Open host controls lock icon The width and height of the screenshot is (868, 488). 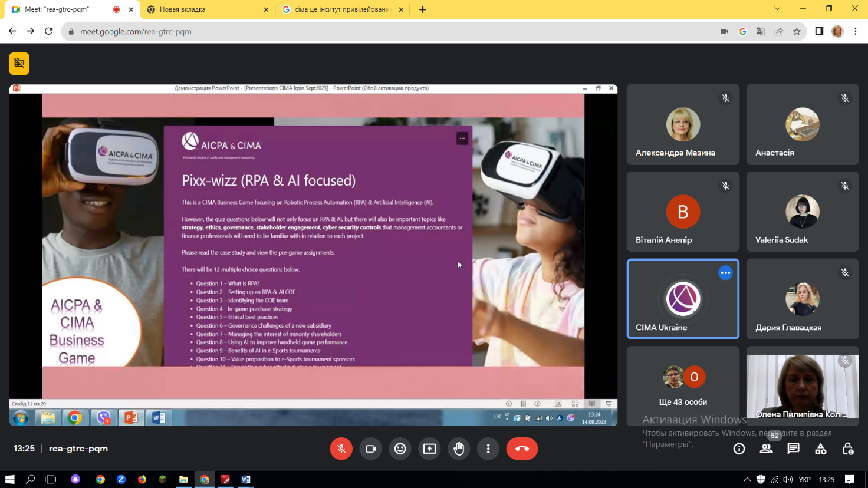point(848,449)
